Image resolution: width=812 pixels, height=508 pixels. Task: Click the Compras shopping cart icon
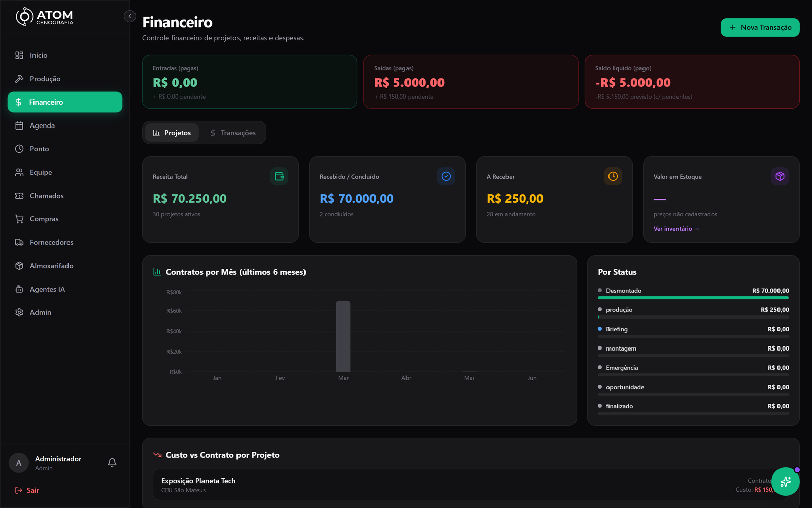(19, 219)
